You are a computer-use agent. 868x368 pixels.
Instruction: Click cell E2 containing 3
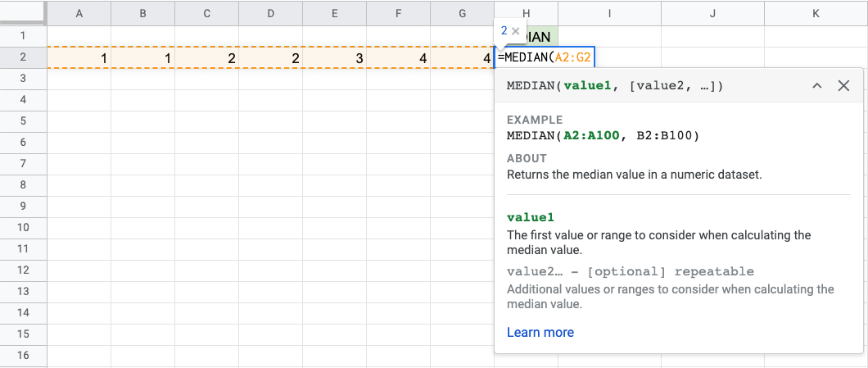click(334, 58)
